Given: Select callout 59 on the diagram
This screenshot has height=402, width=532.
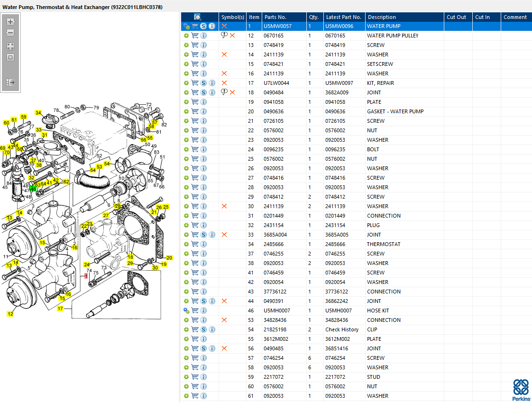Looking at the screenshot, I should (x=23, y=117).
